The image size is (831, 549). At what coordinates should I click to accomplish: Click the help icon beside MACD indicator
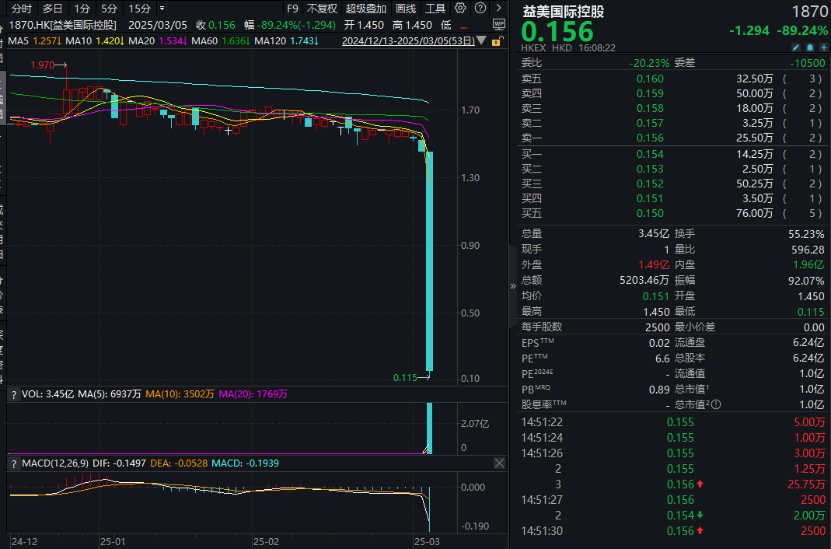pos(12,463)
